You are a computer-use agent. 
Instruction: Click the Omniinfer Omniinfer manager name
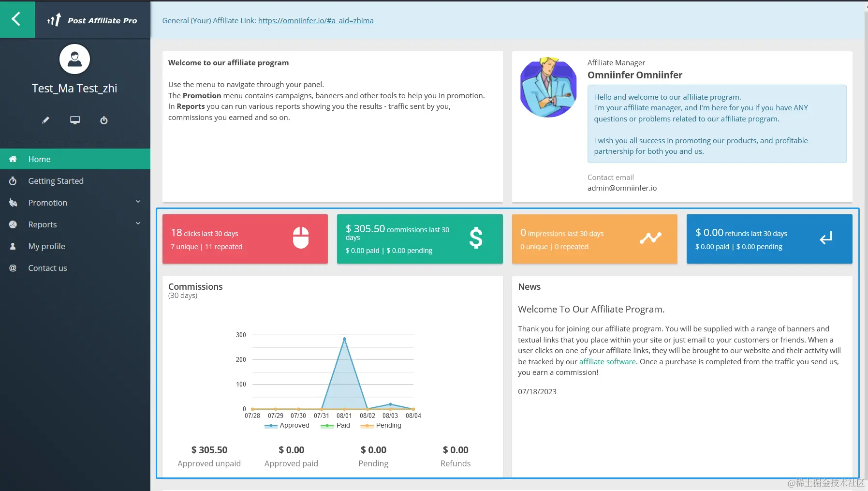pyautogui.click(x=635, y=75)
